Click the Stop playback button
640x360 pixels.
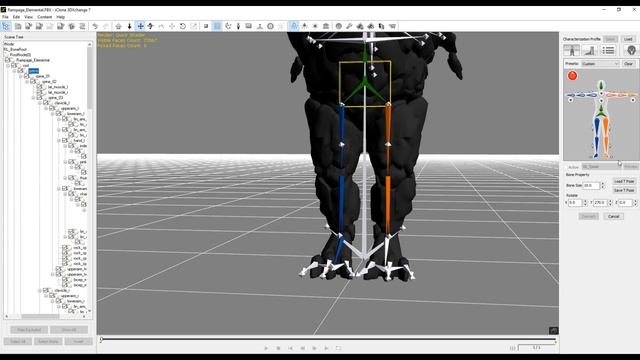[x=278, y=348]
